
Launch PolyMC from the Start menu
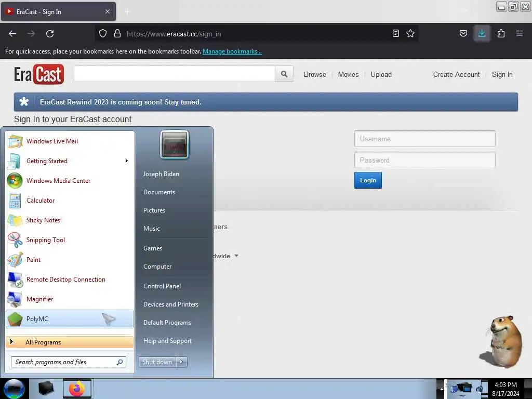coord(70,319)
